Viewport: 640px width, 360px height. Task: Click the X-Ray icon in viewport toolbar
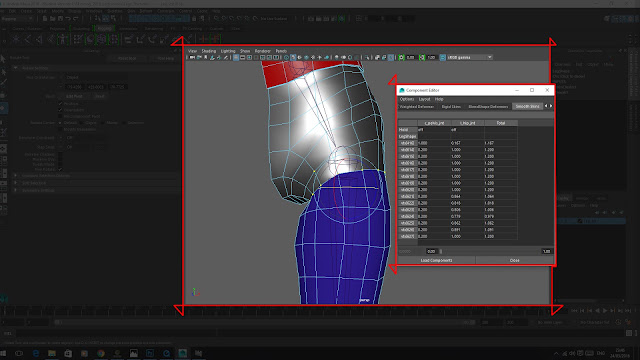(x=377, y=58)
